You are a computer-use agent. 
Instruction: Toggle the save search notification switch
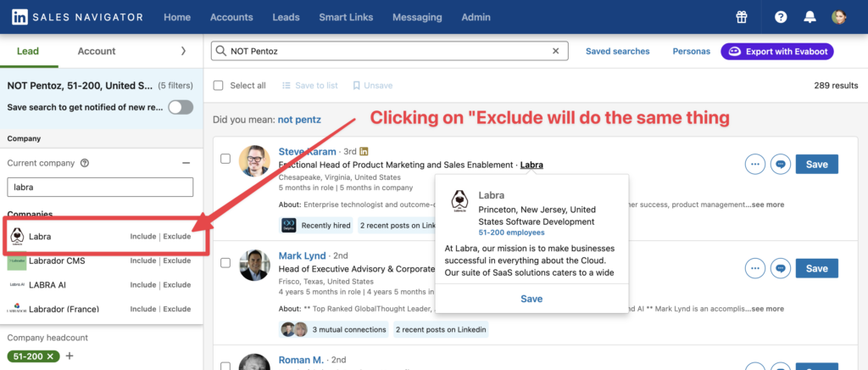[181, 108]
